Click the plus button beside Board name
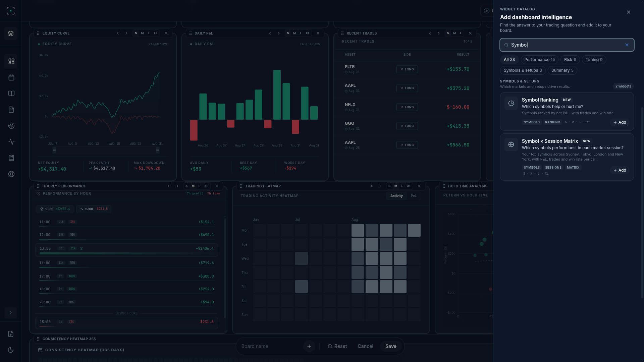Viewport: 644px width, 362px height. (309, 346)
